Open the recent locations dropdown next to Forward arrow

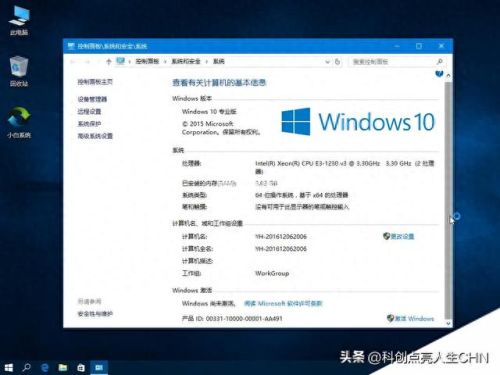coord(98,62)
